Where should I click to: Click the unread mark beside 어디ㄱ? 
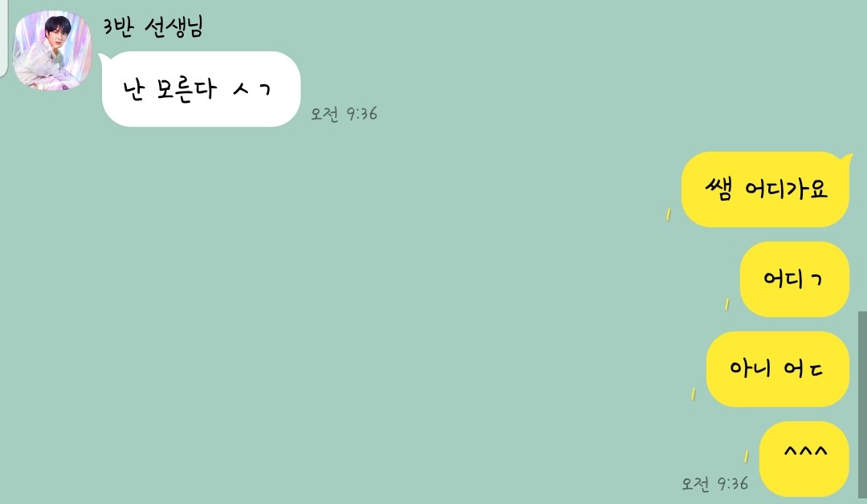(727, 304)
